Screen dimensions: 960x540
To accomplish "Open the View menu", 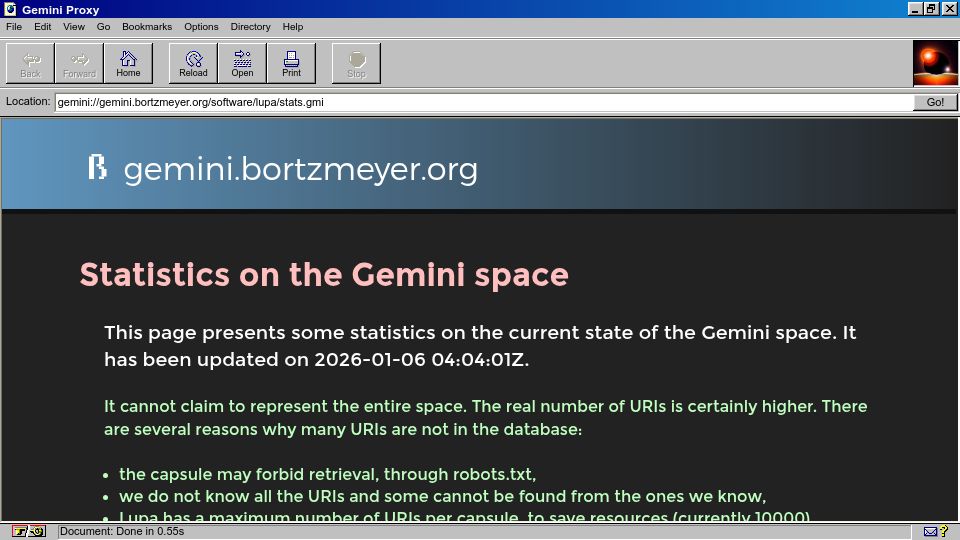I will tap(73, 27).
